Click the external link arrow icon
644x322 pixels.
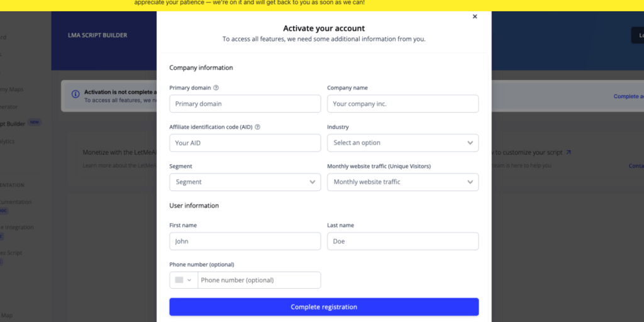(569, 152)
